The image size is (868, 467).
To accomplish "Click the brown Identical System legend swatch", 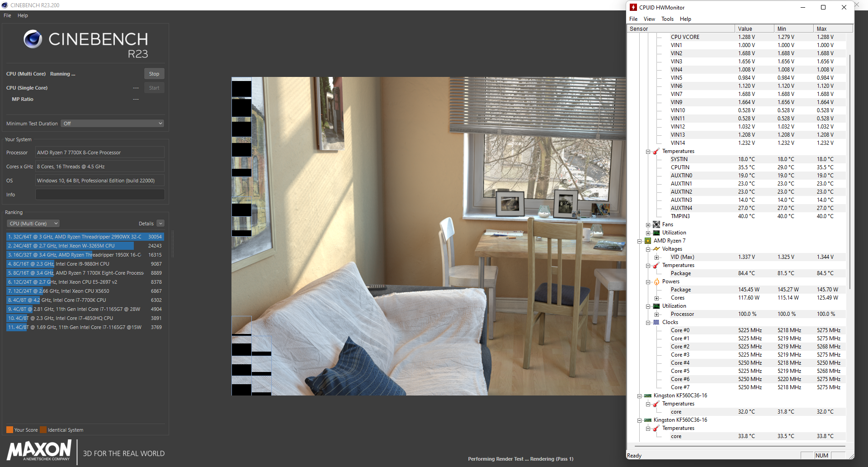I will pyautogui.click(x=43, y=430).
